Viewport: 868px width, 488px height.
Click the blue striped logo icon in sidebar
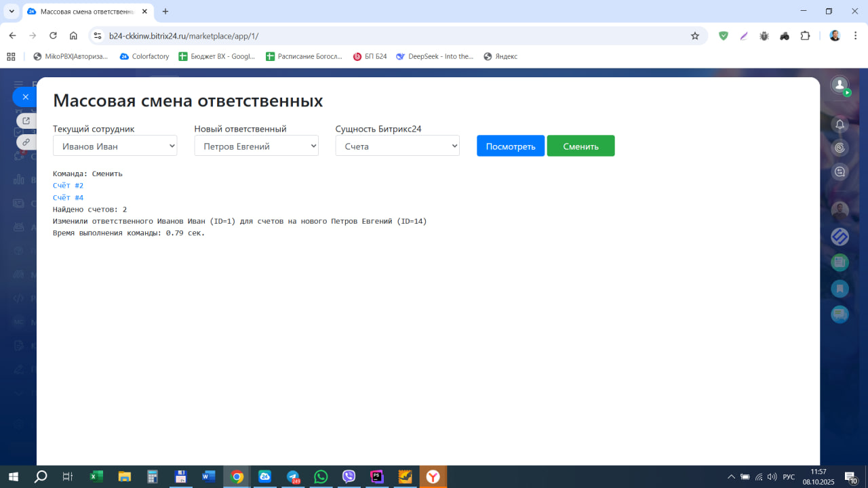[840, 237]
